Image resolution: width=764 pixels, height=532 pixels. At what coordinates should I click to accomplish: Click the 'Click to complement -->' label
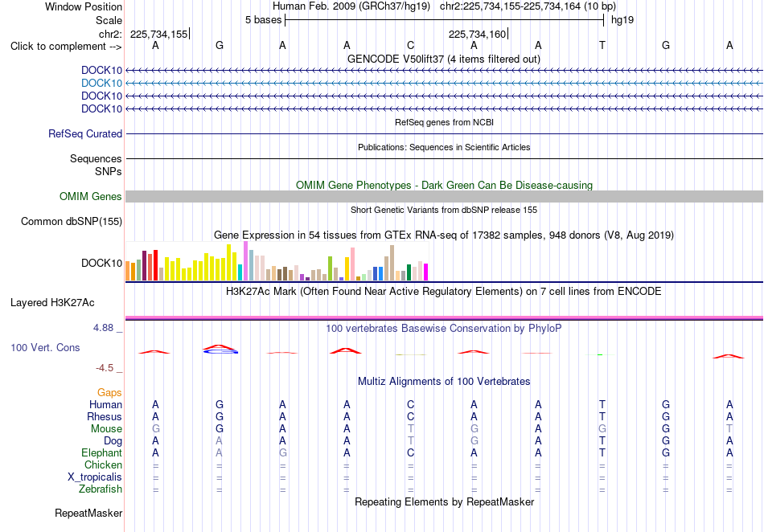[x=66, y=47]
